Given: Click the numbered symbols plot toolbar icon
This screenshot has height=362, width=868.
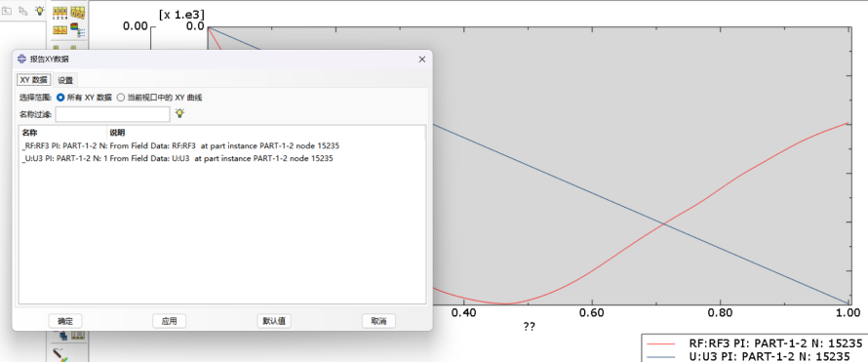Looking at the screenshot, I should (x=59, y=12).
